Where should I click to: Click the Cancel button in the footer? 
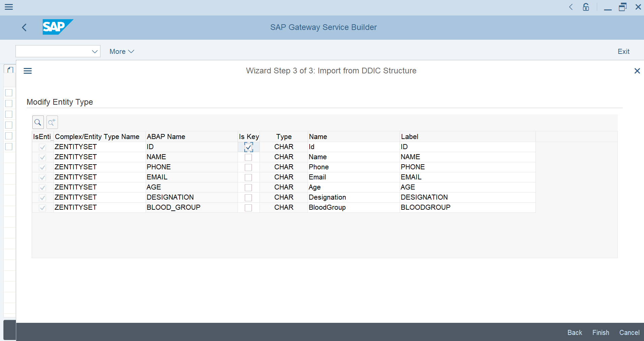tap(629, 332)
